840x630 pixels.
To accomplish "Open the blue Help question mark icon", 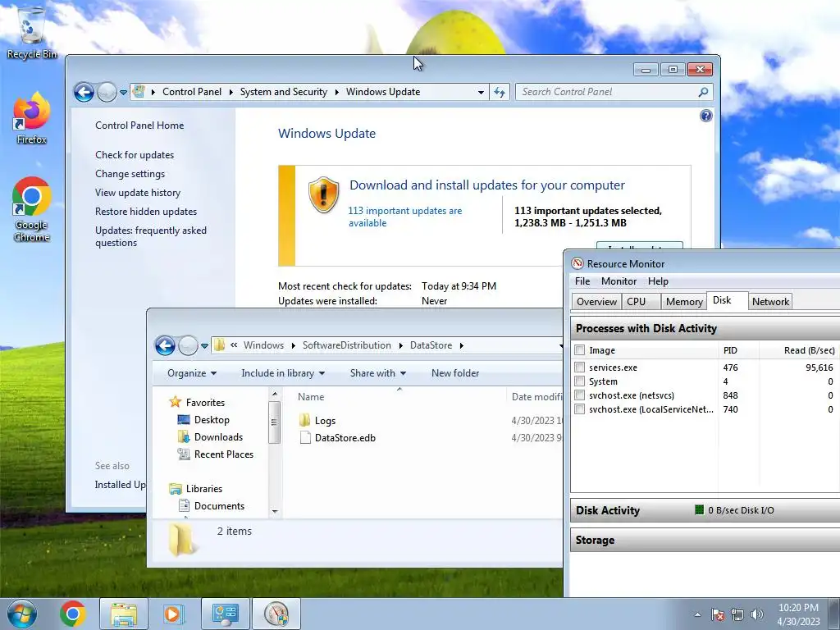I will (x=706, y=116).
